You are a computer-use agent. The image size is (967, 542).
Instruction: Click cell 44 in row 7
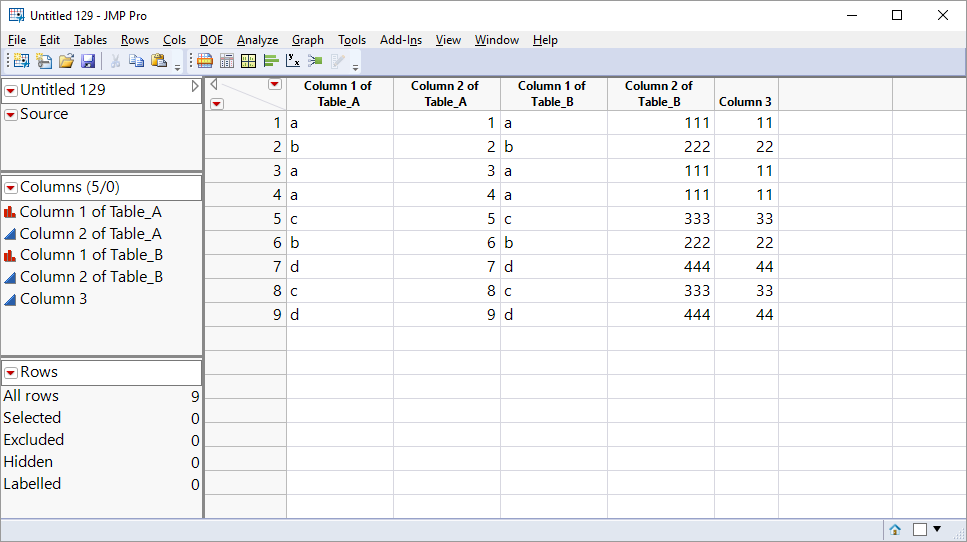(x=746, y=266)
